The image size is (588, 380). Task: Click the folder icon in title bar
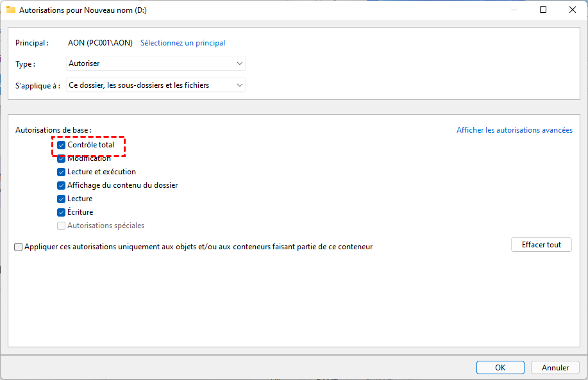[11, 10]
